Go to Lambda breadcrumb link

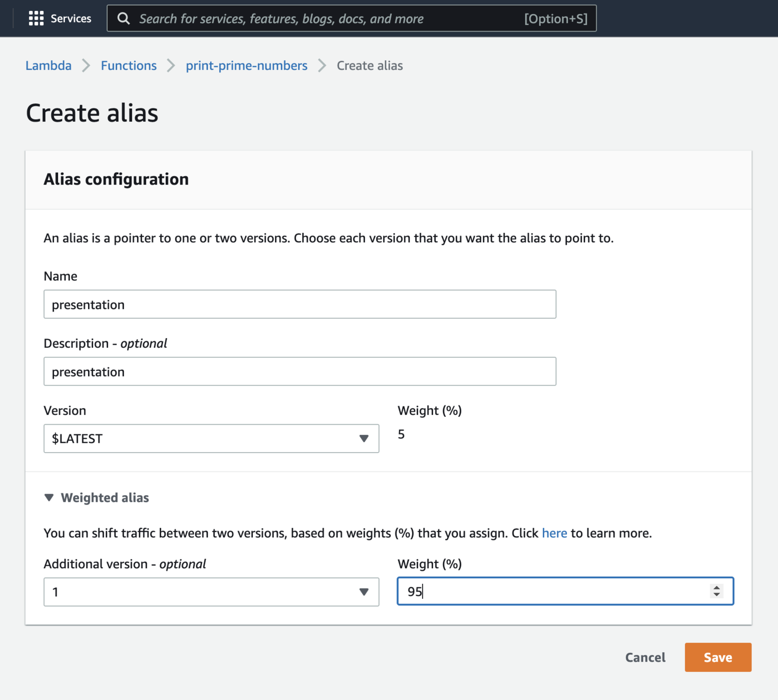click(x=49, y=65)
